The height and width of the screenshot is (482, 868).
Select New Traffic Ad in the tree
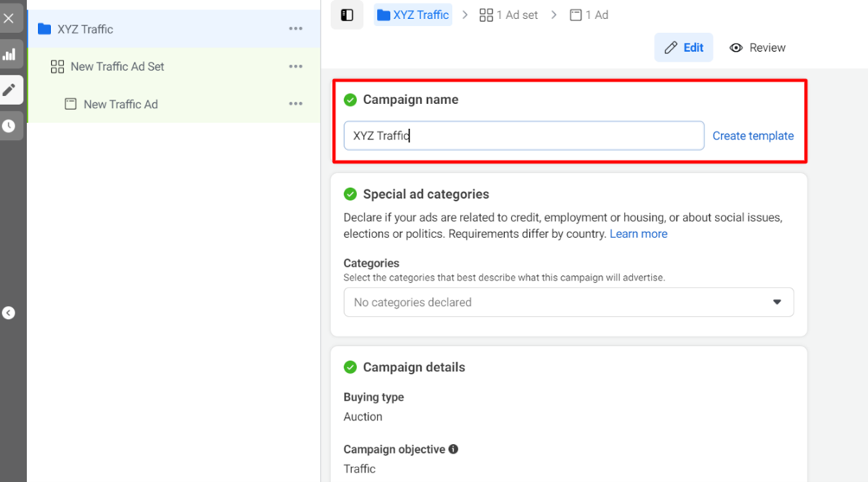point(120,104)
